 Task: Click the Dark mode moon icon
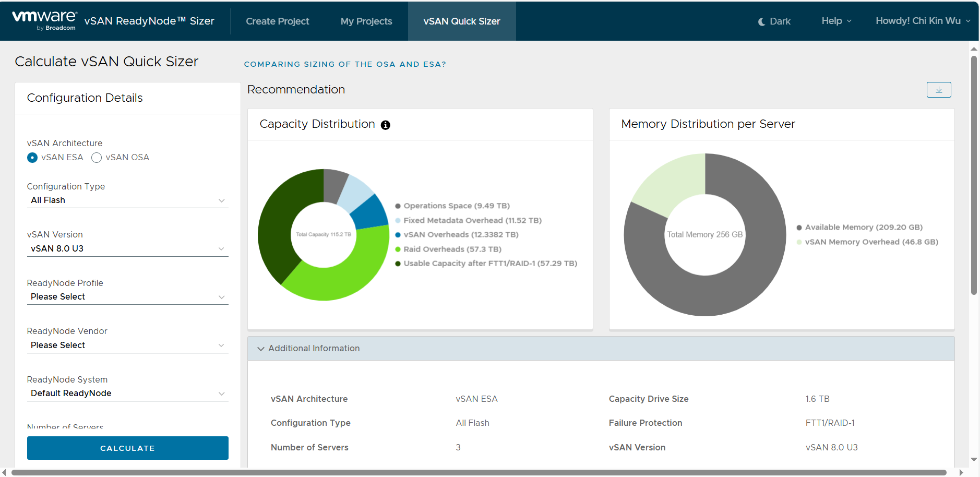tap(762, 21)
